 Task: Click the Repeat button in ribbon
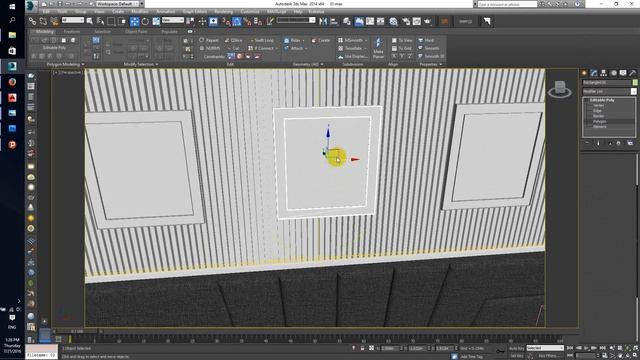tap(209, 40)
